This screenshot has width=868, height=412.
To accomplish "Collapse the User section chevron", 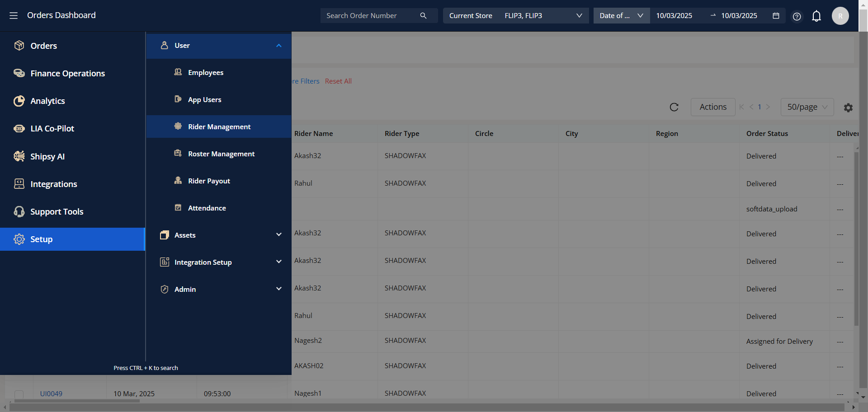I will [279, 46].
